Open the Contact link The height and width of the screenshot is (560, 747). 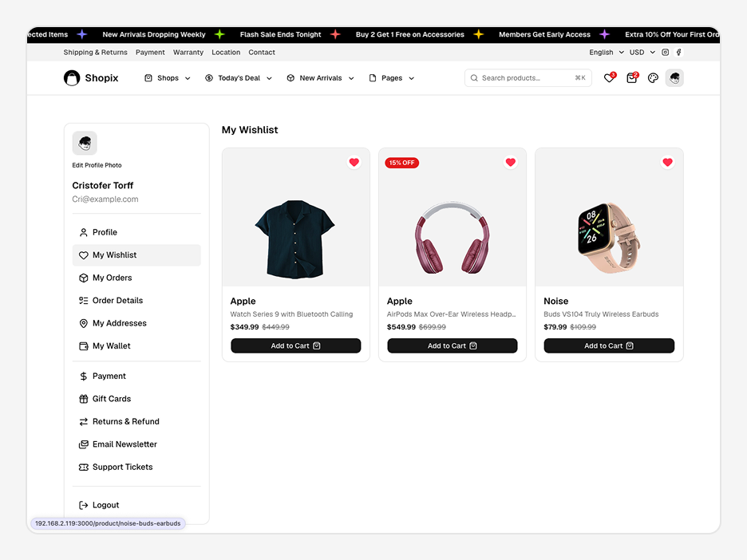click(262, 53)
